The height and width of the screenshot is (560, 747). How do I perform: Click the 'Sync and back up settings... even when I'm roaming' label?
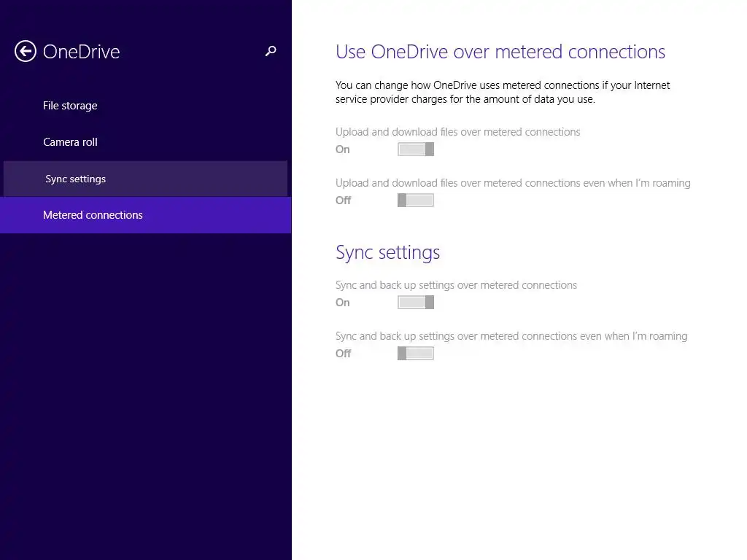point(511,336)
